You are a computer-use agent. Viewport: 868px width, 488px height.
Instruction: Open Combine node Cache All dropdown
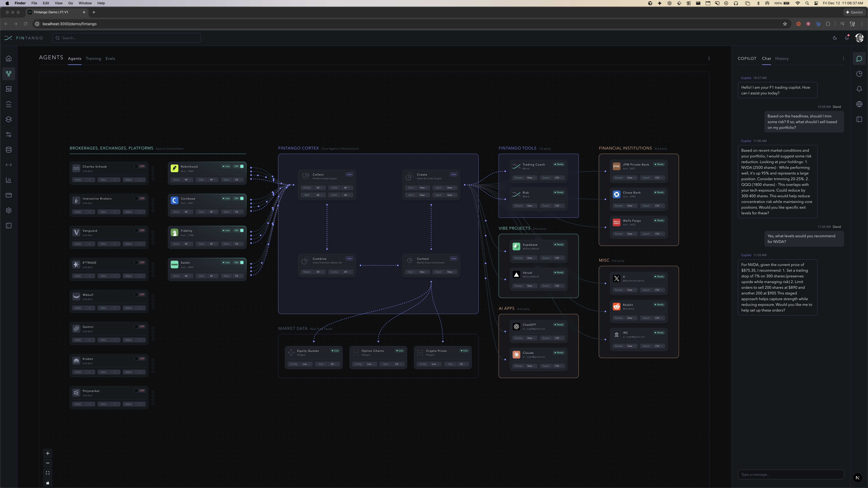point(347,272)
